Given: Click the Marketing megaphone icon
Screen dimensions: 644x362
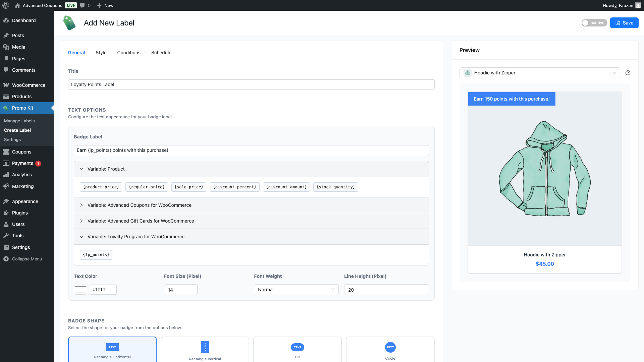Looking at the screenshot, I should point(6,186).
